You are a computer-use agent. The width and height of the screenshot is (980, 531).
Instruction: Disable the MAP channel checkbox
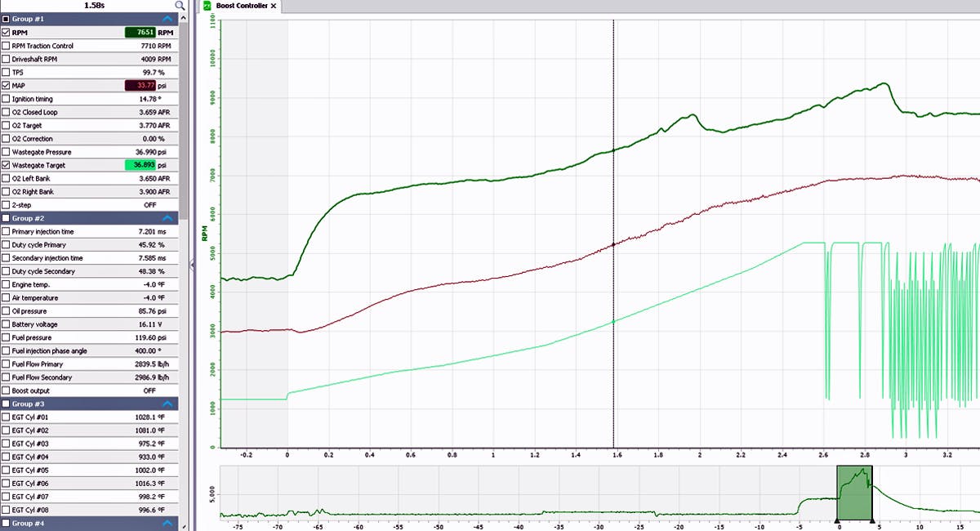coord(7,86)
